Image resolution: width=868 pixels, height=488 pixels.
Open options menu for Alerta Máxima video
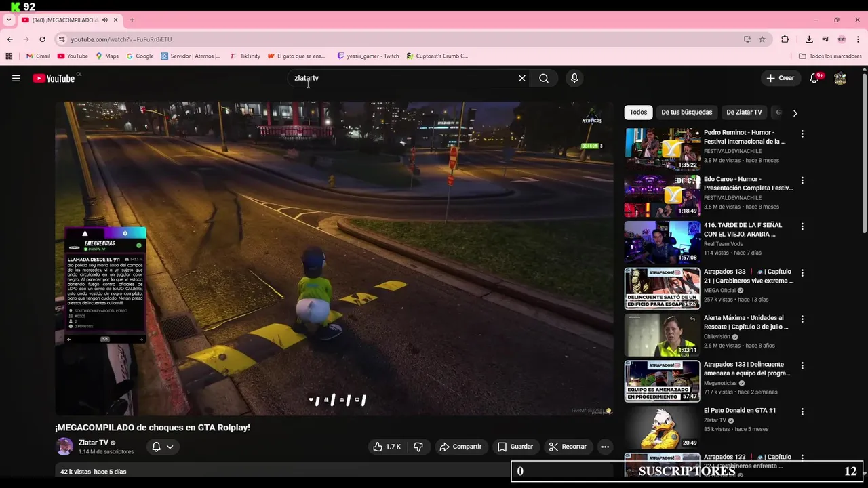[802, 319]
